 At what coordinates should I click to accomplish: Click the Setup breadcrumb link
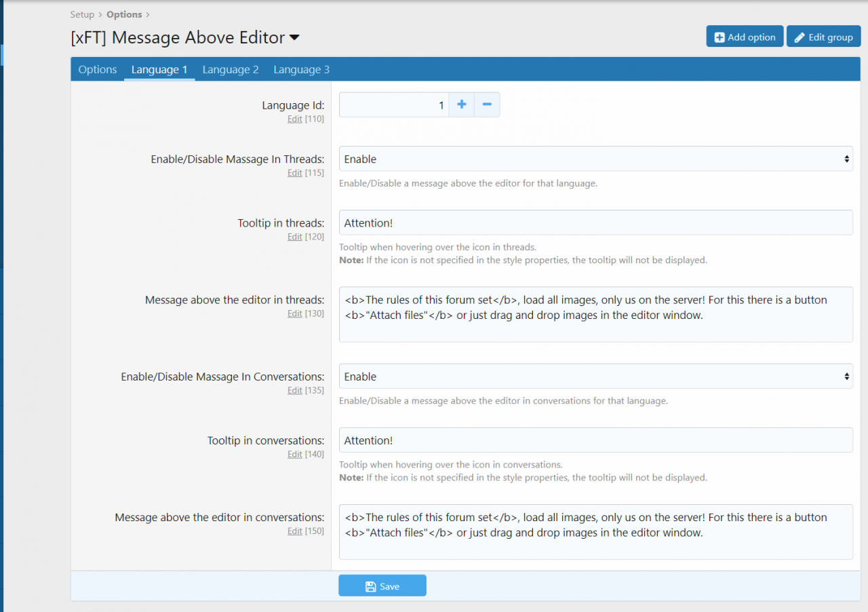(x=82, y=14)
